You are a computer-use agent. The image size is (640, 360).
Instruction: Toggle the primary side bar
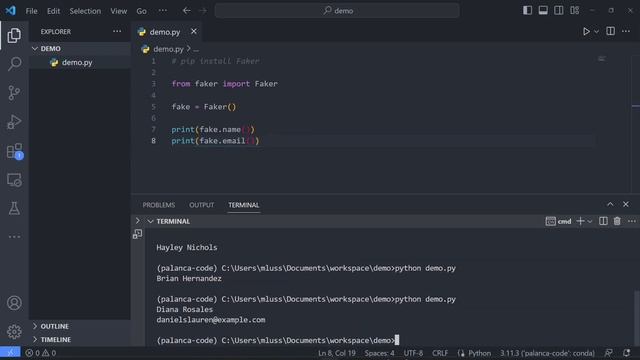[x=527, y=11]
